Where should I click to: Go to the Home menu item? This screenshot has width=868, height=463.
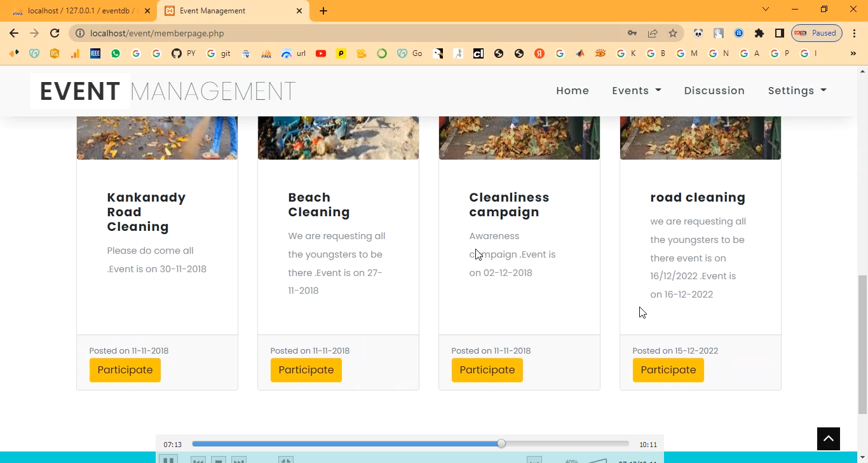point(573,90)
